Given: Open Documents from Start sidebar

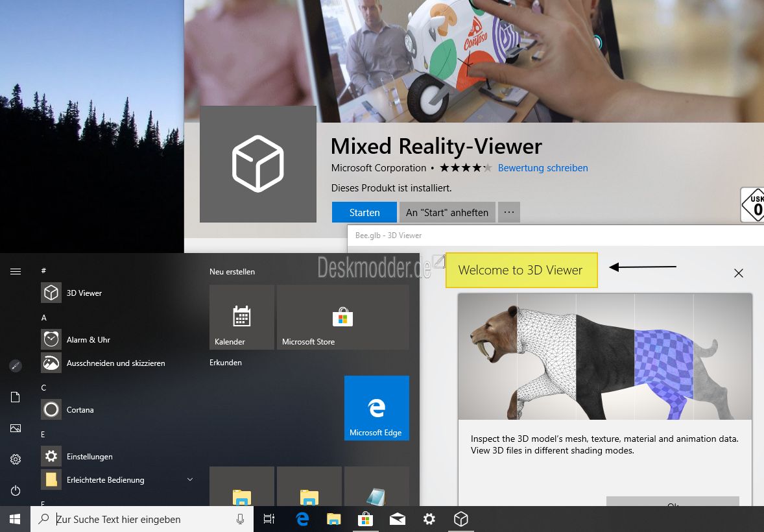Looking at the screenshot, I should pyautogui.click(x=16, y=397).
